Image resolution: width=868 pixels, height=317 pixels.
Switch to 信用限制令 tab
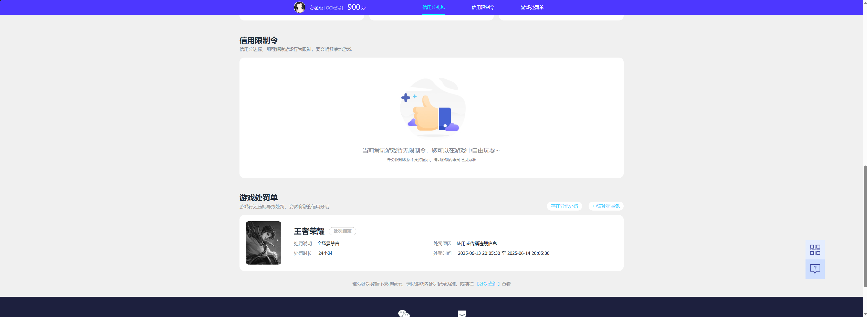point(483,7)
